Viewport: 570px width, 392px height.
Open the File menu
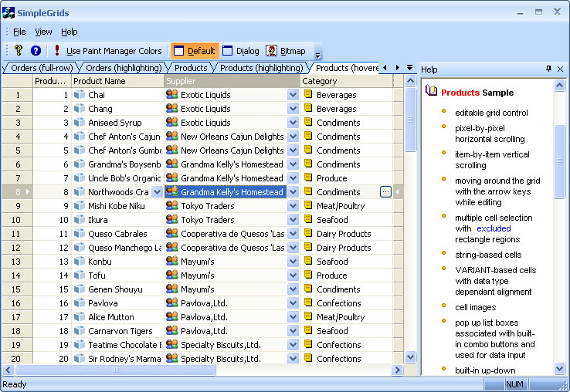[x=19, y=32]
